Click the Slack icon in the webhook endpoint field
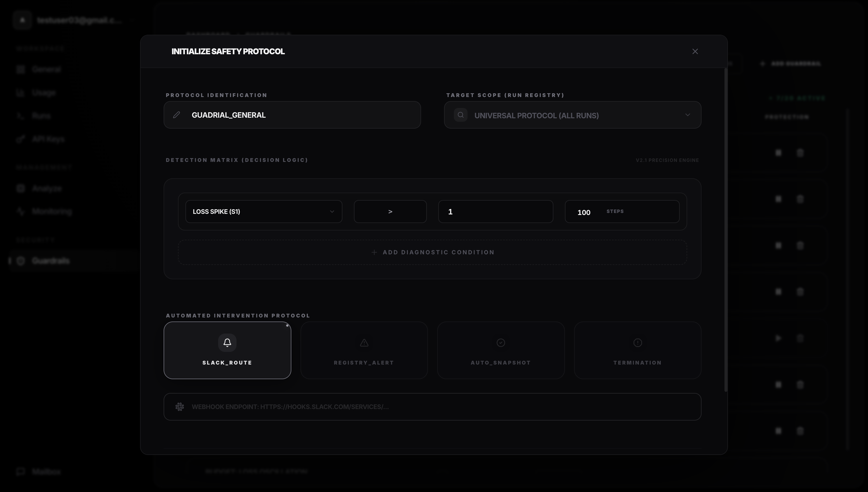This screenshot has height=492, width=868. [179, 406]
